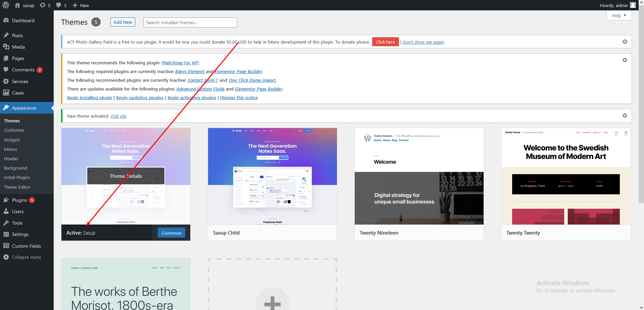Viewport: 644px width, 310px height.
Task: Click the themes count badge 5
Action: 96,22
